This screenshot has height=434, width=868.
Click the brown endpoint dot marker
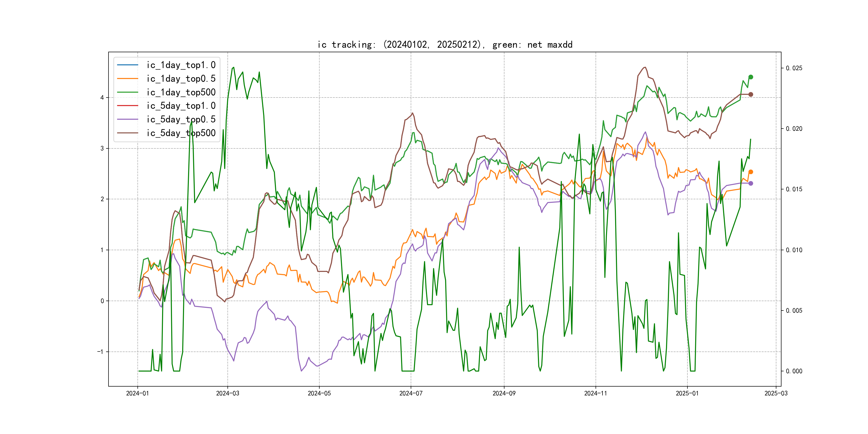click(x=751, y=94)
